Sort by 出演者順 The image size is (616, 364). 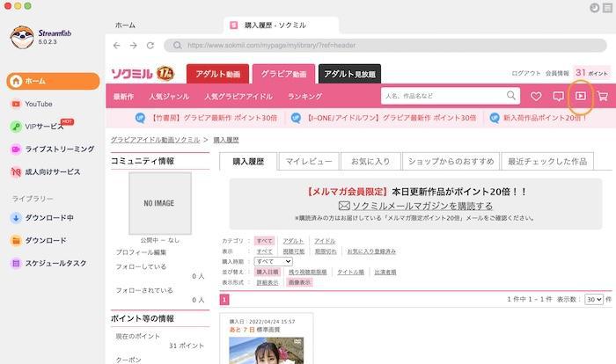click(385, 272)
